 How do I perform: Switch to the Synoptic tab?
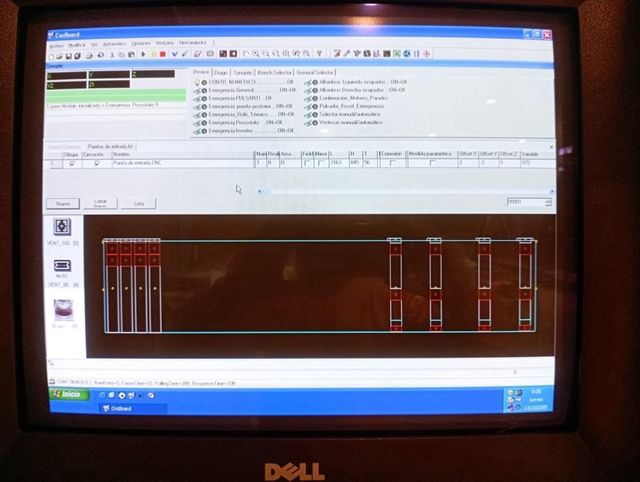pos(242,73)
